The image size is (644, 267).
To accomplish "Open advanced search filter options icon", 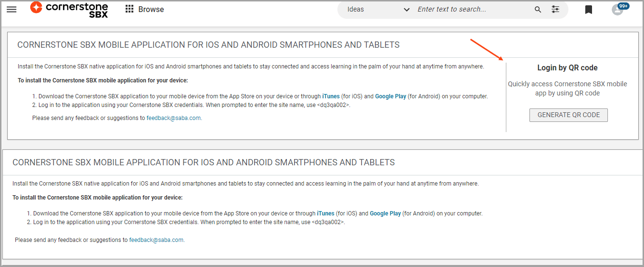I will pyautogui.click(x=555, y=9).
